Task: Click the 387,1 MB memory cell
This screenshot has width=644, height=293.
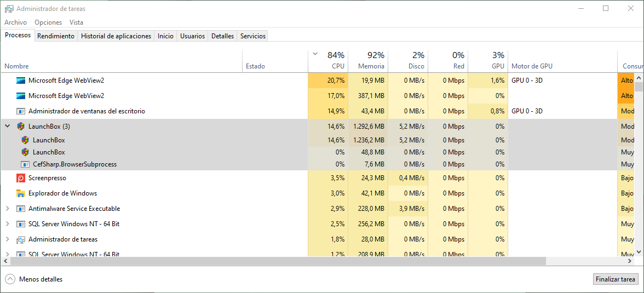Action: pos(368,96)
